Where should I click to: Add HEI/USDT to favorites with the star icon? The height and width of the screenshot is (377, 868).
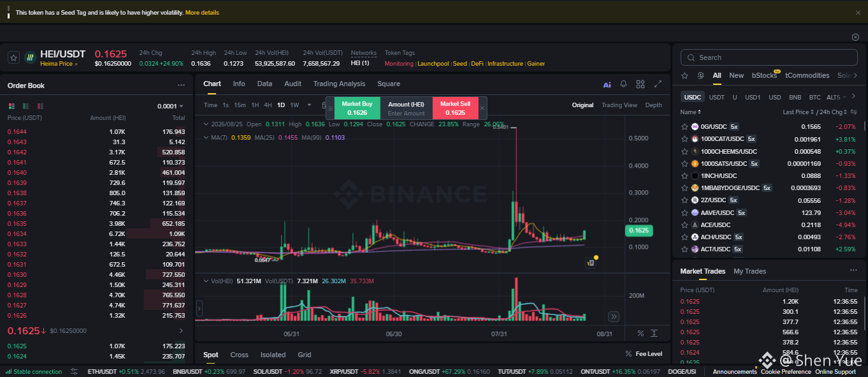13,57
